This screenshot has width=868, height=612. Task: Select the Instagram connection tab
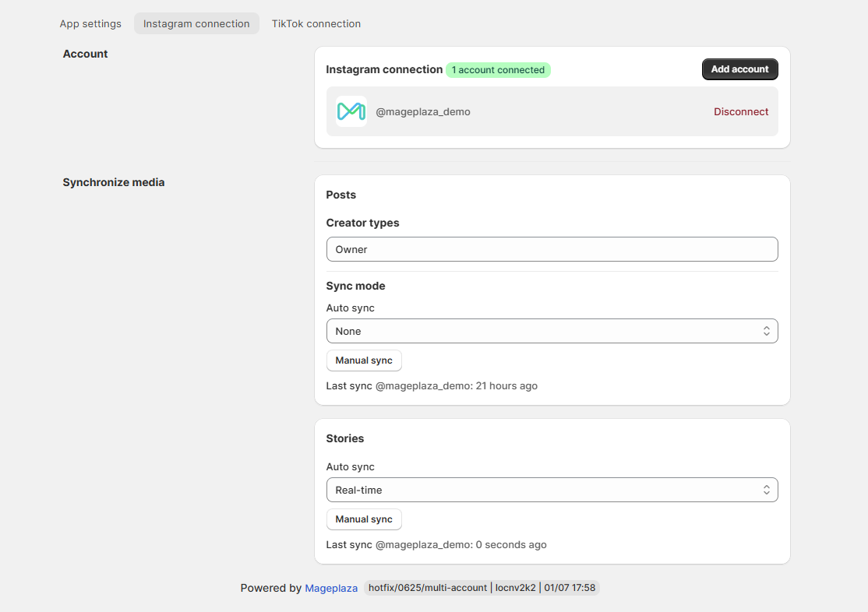[196, 24]
